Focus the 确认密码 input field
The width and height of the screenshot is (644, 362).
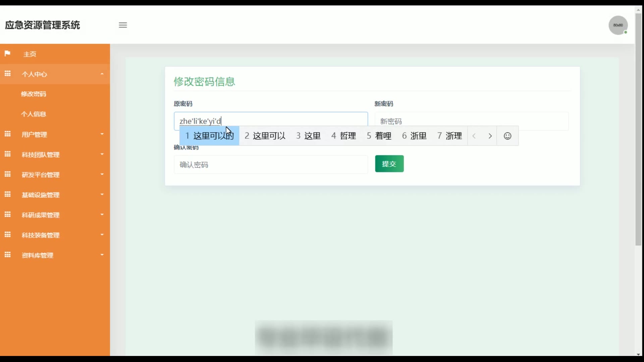(x=270, y=165)
